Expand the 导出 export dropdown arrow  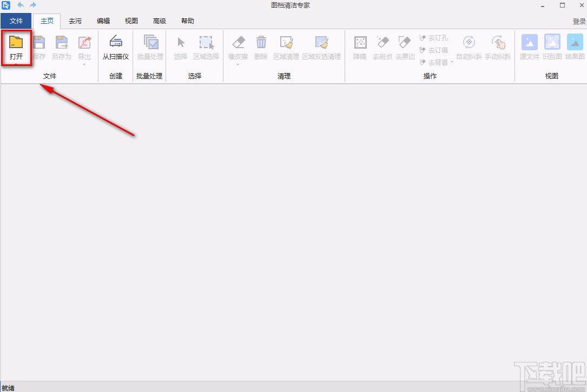pos(84,65)
